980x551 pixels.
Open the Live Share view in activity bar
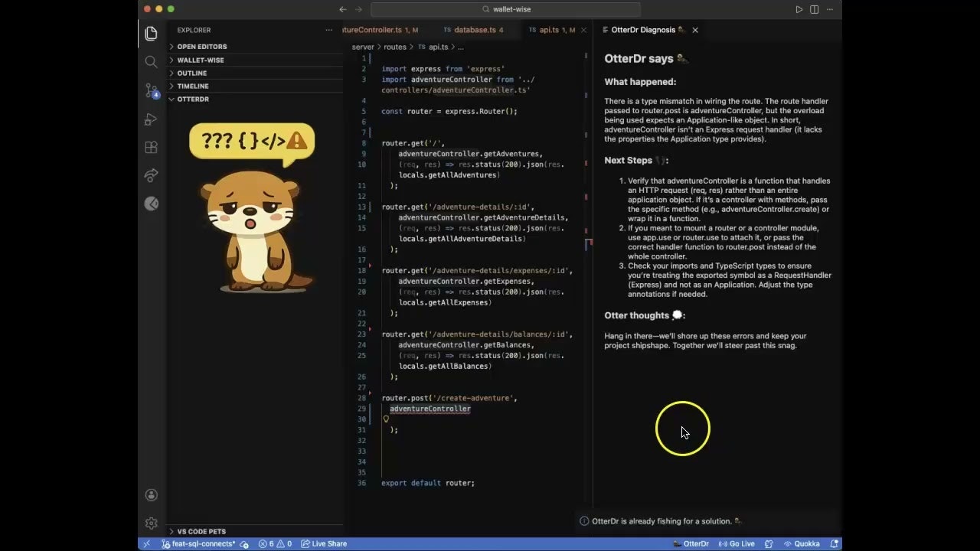pyautogui.click(x=152, y=175)
